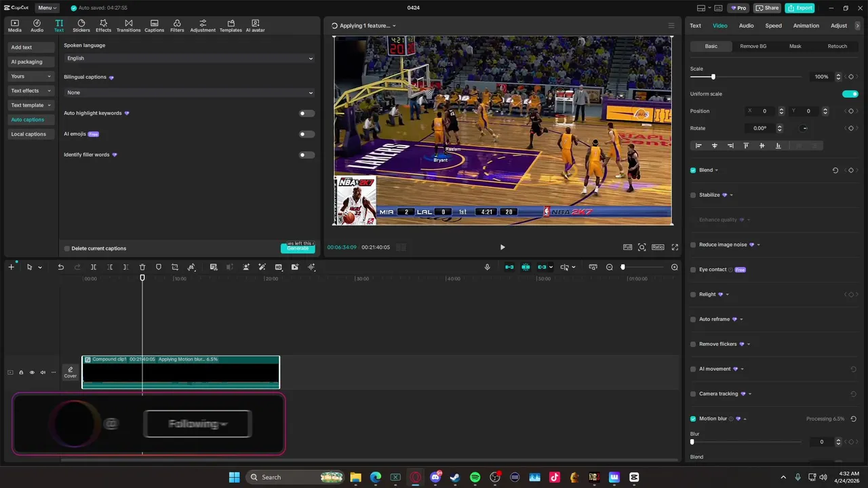Open the selection tool mode dropdown
The height and width of the screenshot is (488, 868).
[40, 268]
